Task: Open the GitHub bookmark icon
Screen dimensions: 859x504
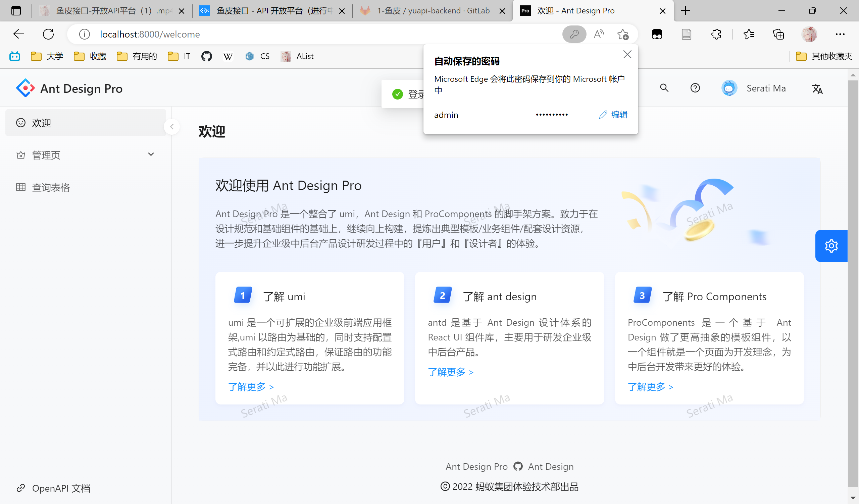Action: point(206,56)
